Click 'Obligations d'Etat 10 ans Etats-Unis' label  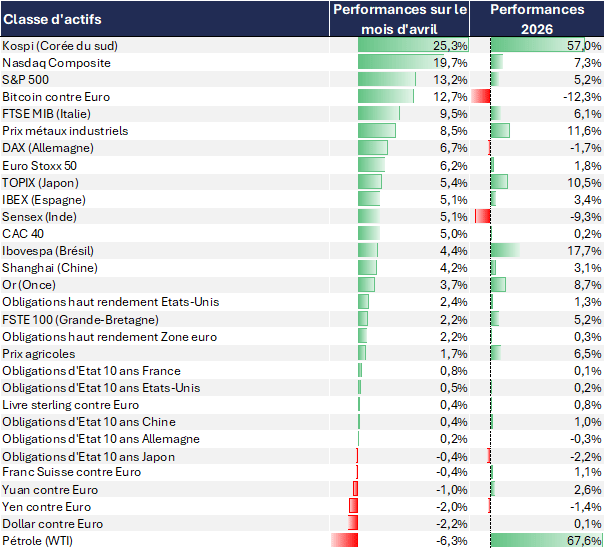click(101, 388)
